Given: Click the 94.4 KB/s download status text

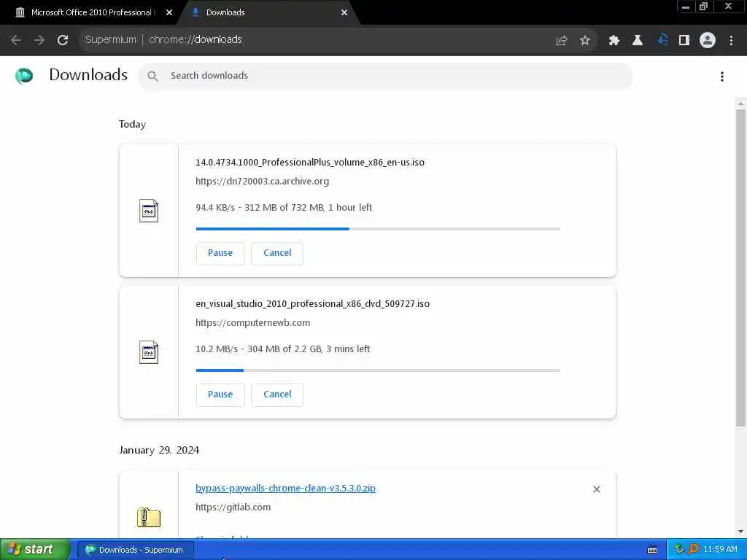Looking at the screenshot, I should (284, 208).
